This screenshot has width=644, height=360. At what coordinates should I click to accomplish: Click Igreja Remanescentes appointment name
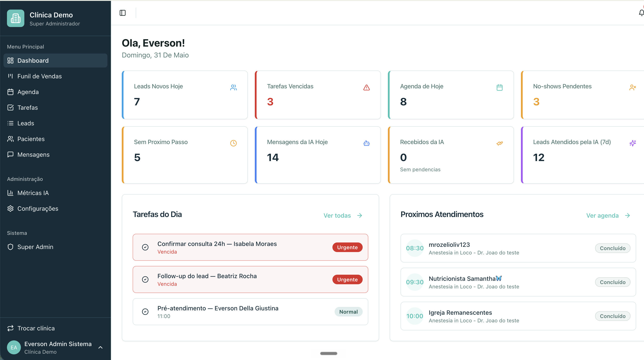point(460,313)
